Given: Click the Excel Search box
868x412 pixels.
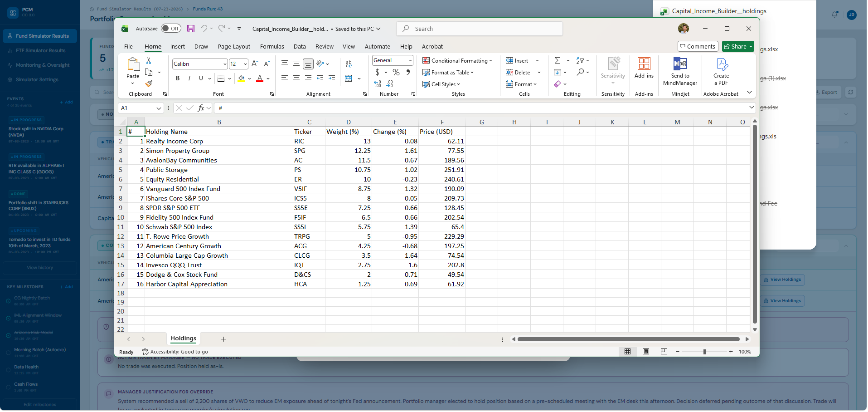Looking at the screenshot, I should pyautogui.click(x=480, y=29).
